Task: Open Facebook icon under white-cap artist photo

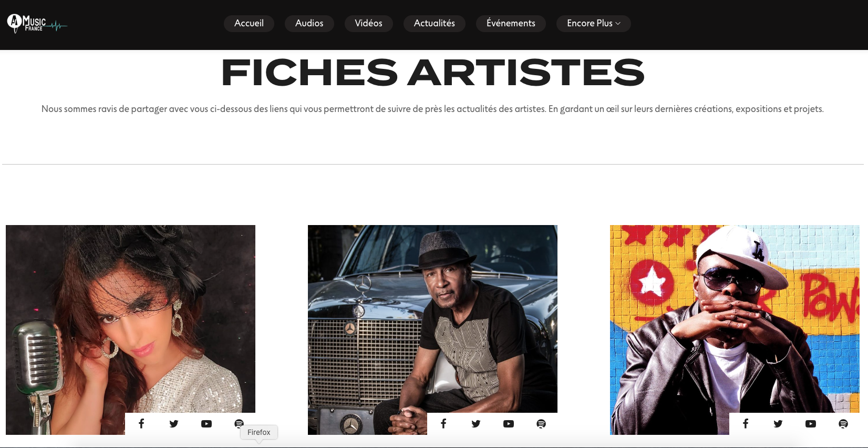Action: pos(746,424)
